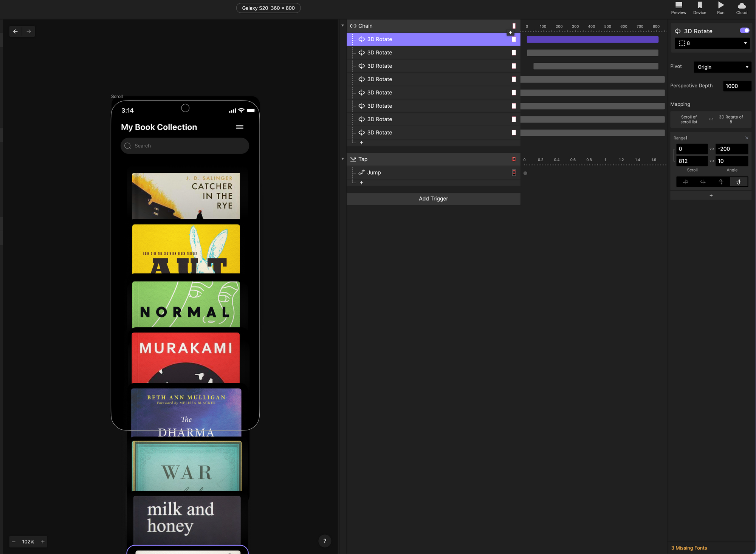Click the Scroll of scroll list mapping source
Screen dimensions: 756x554
(x=689, y=119)
